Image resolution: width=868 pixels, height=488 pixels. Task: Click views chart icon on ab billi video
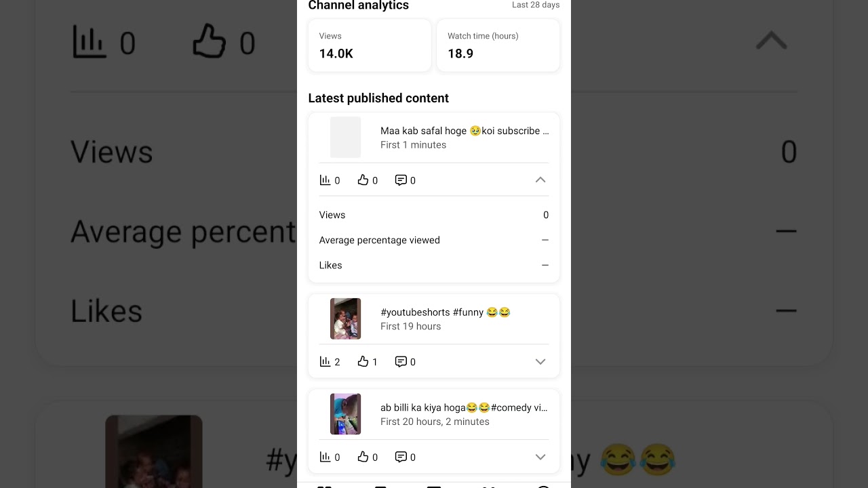[325, 457]
